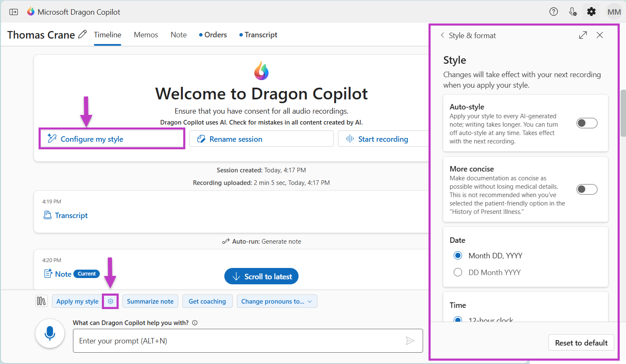Switch to the Memos tab
The width and height of the screenshot is (626, 364).
[x=146, y=35]
